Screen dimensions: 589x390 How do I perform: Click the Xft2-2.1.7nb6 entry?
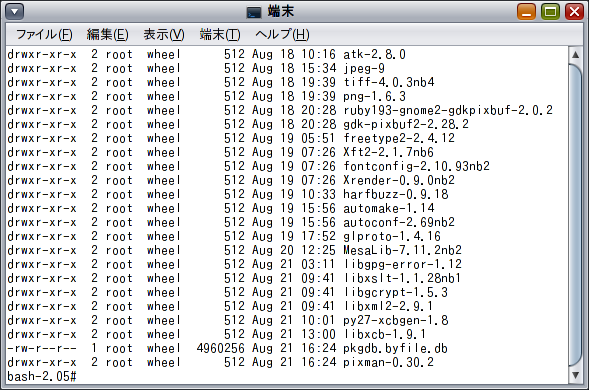coord(388,153)
